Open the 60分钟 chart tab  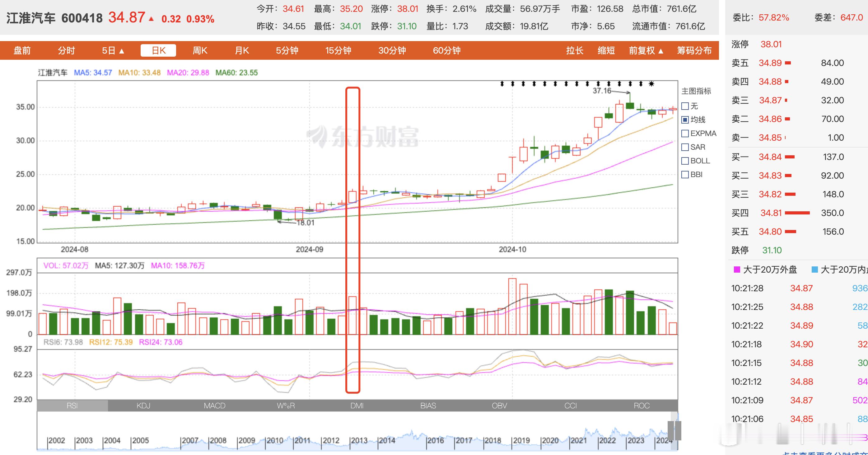point(447,50)
